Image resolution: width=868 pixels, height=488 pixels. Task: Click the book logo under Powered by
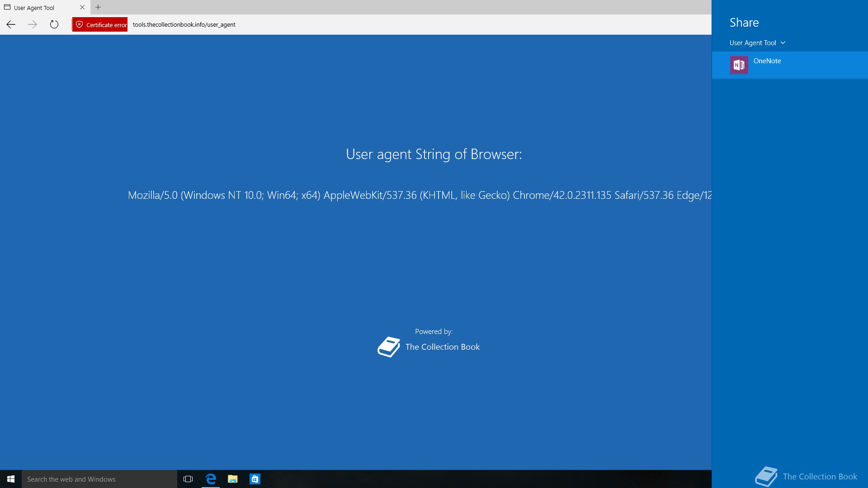point(389,347)
